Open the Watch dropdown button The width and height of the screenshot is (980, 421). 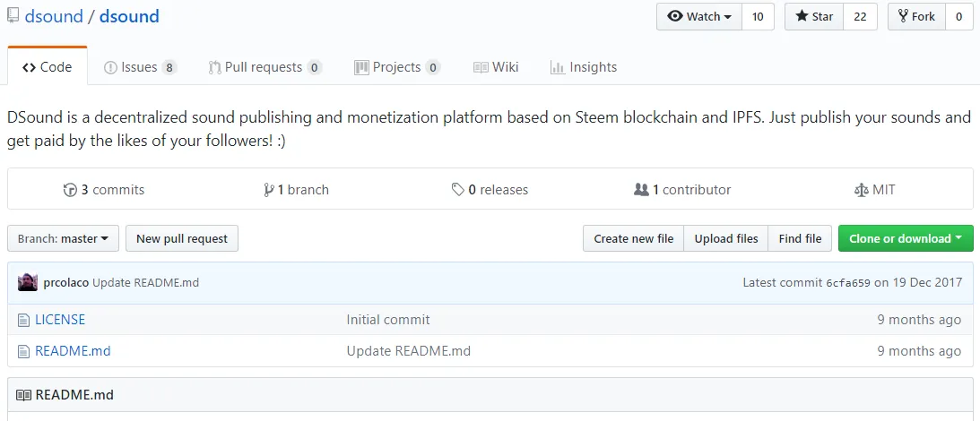pyautogui.click(x=698, y=17)
